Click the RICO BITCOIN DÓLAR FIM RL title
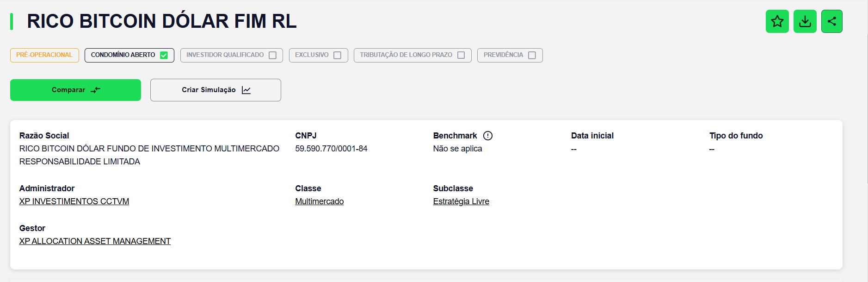This screenshot has width=868, height=282. click(x=161, y=21)
